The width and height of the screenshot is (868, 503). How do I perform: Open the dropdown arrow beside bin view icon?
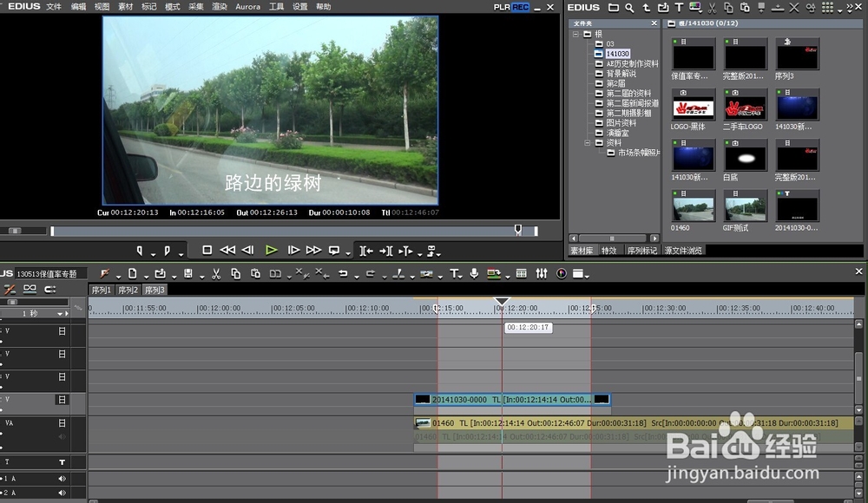point(839,10)
